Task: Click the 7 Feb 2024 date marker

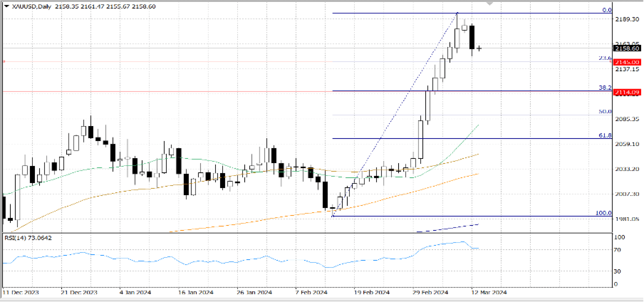Action: pyautogui.click(x=311, y=292)
